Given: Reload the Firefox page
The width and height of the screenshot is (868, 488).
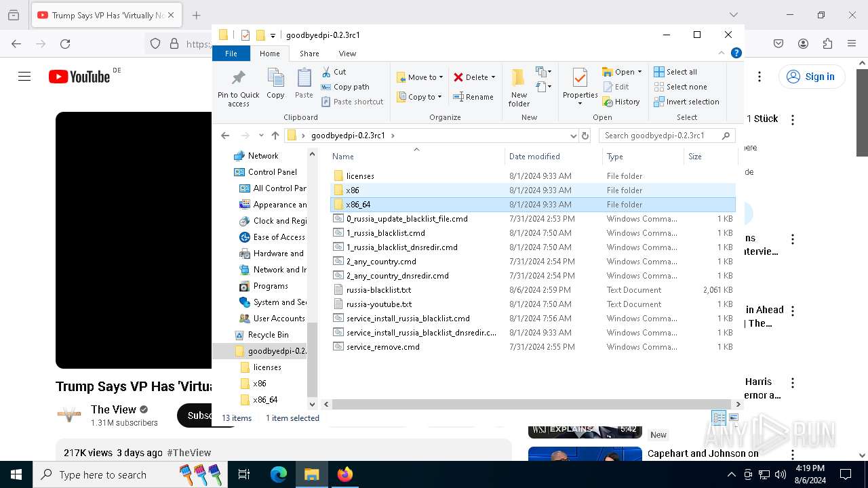Looking at the screenshot, I should coord(65,44).
